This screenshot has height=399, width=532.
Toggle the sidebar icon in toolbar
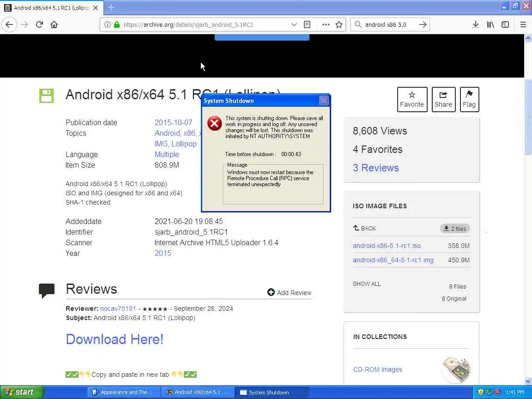(x=505, y=24)
